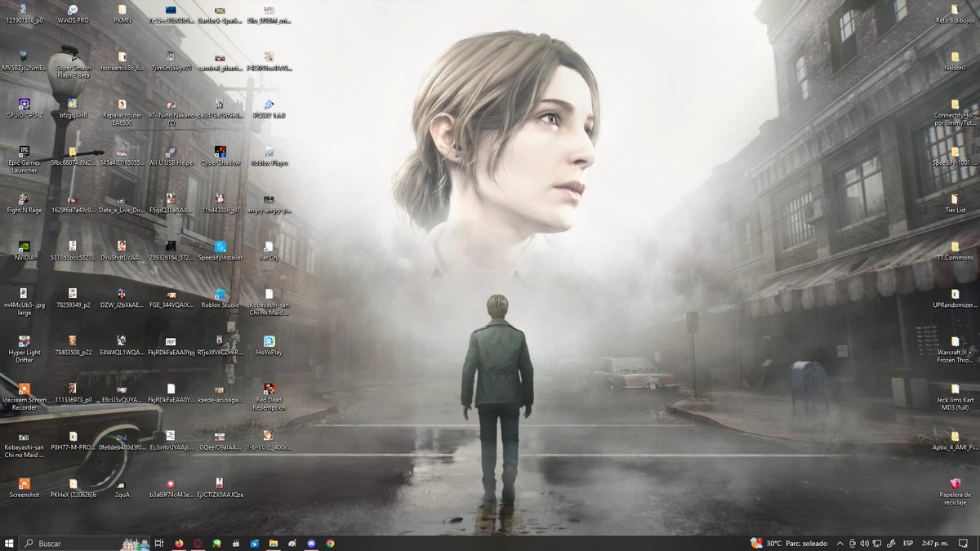Viewport: 980px width, 551px height.
Task: Select the 97- Nino Nakano (2) image
Action: pyautogui.click(x=171, y=112)
